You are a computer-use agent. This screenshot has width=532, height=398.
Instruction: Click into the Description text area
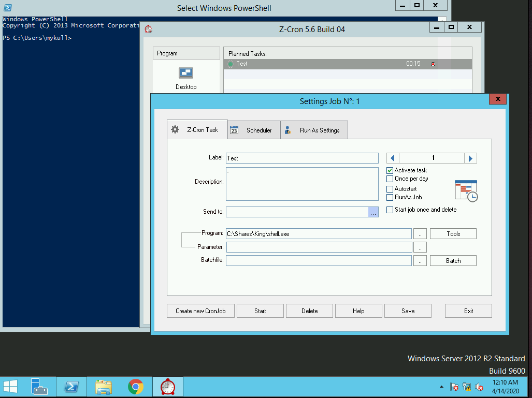point(302,184)
